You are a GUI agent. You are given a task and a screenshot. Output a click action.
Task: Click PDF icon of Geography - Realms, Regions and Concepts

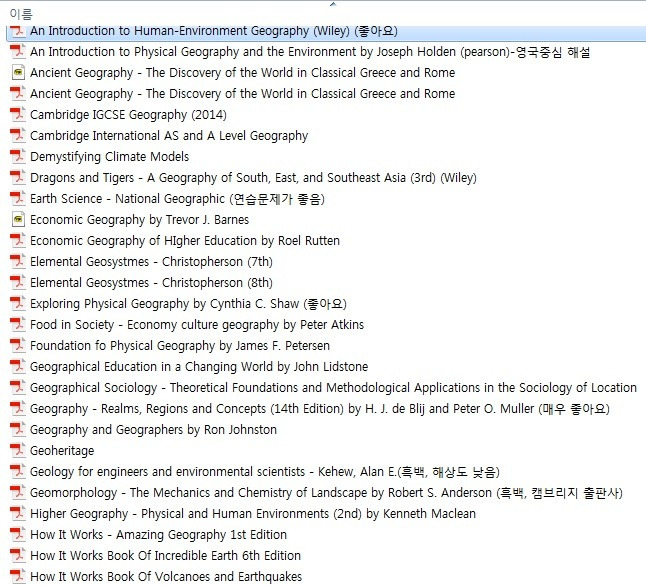click(18, 409)
